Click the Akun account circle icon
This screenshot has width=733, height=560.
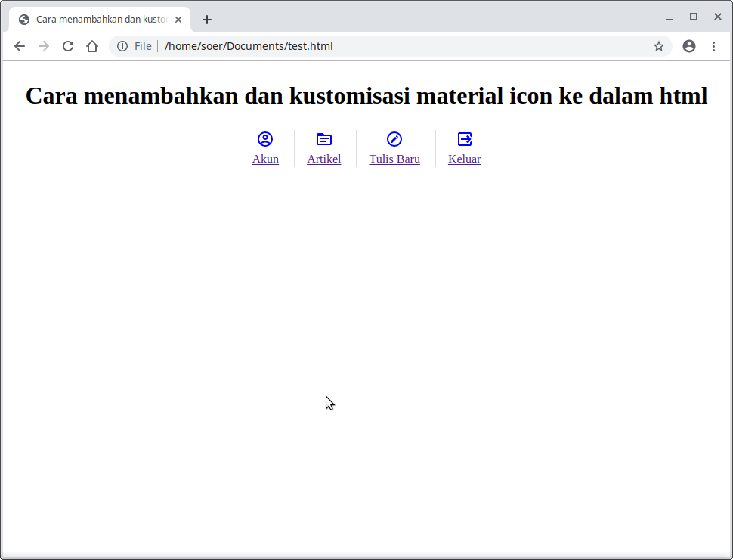pyautogui.click(x=265, y=139)
